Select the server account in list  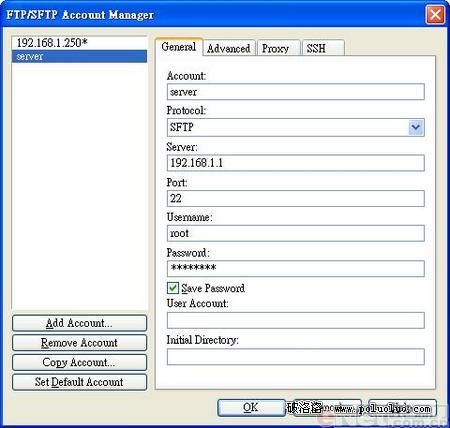point(79,56)
